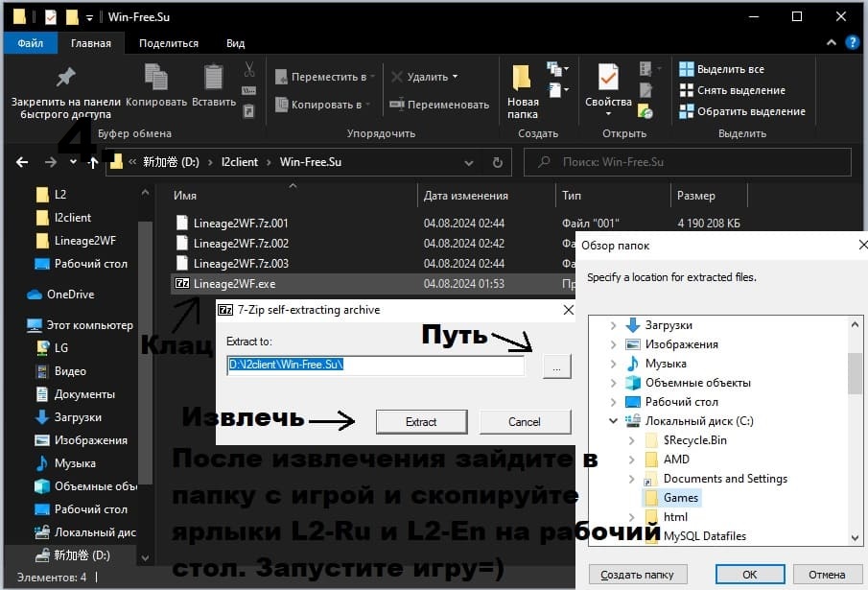This screenshot has height=590, width=868.
Task: Select the Lineage2WF.exe file
Action: pyautogui.click(x=234, y=284)
